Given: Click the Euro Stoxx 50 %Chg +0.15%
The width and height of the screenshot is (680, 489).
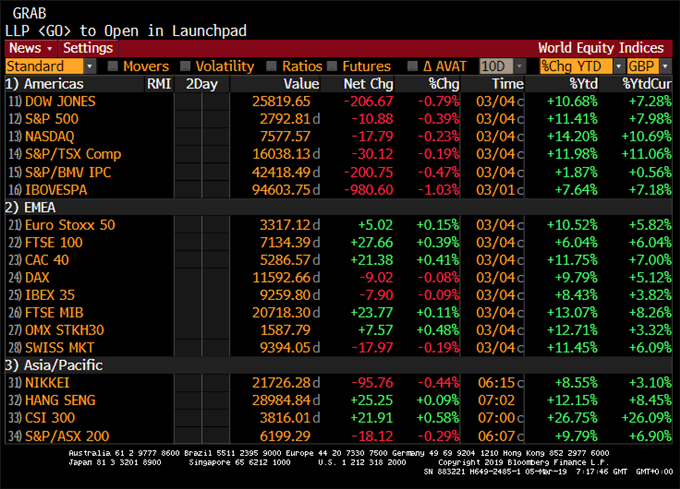Looking at the screenshot, I should pos(438,225).
